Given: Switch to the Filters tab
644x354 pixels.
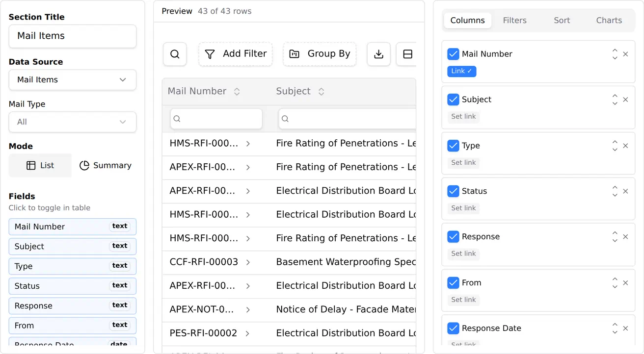Looking at the screenshot, I should click(x=514, y=21).
